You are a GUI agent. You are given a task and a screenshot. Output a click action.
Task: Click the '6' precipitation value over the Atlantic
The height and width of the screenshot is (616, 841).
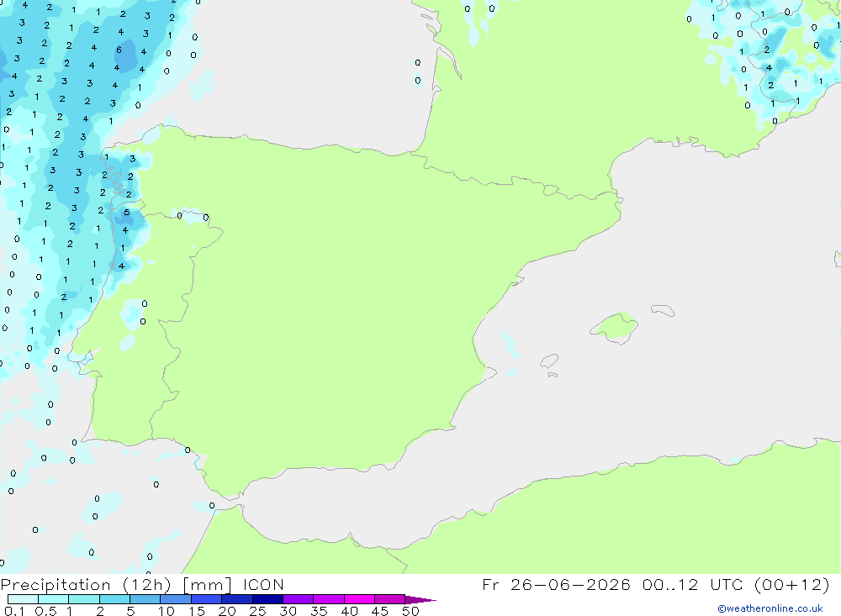(x=119, y=50)
